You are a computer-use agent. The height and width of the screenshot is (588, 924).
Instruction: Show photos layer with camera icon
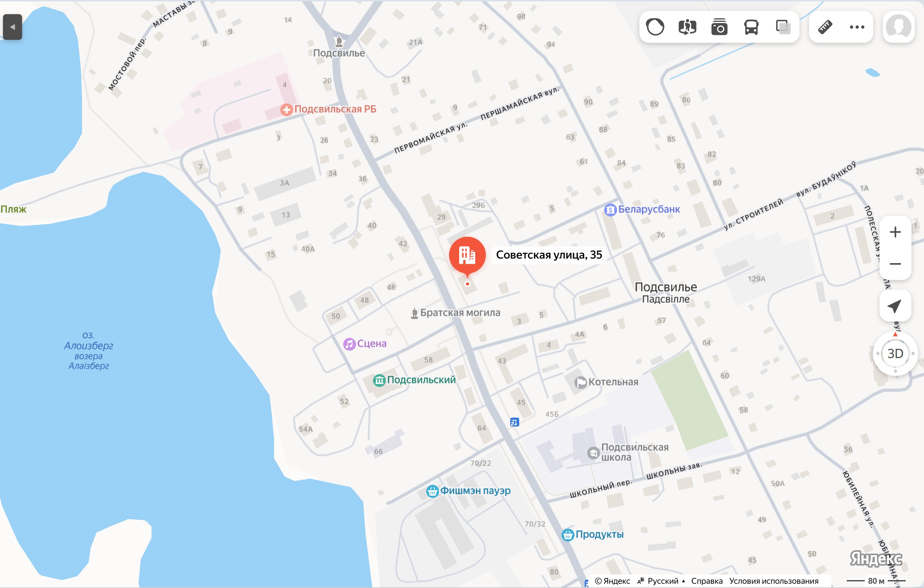click(719, 27)
